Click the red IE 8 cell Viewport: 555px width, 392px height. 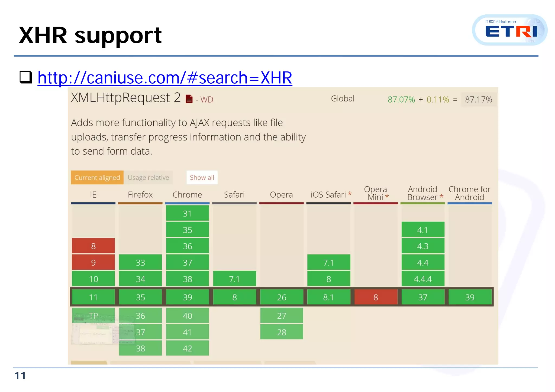93,246
